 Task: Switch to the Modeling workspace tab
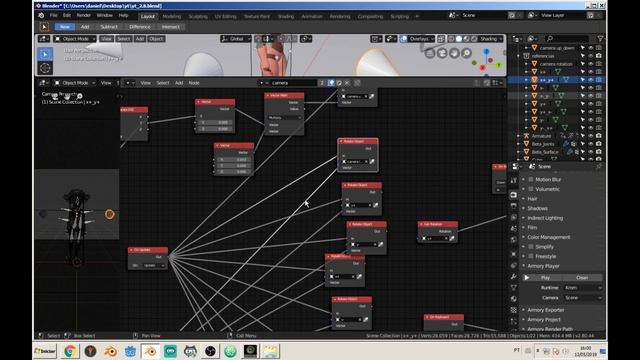[x=171, y=16]
